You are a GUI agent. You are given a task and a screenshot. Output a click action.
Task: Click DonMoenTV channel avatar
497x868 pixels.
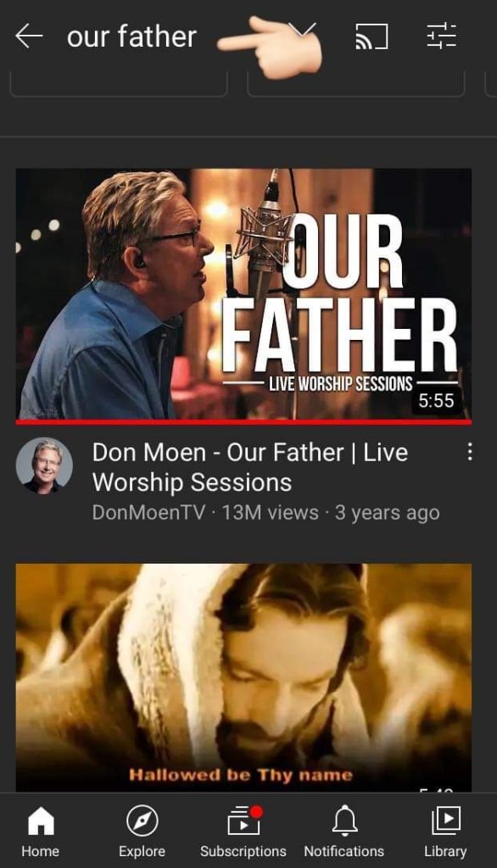(44, 465)
